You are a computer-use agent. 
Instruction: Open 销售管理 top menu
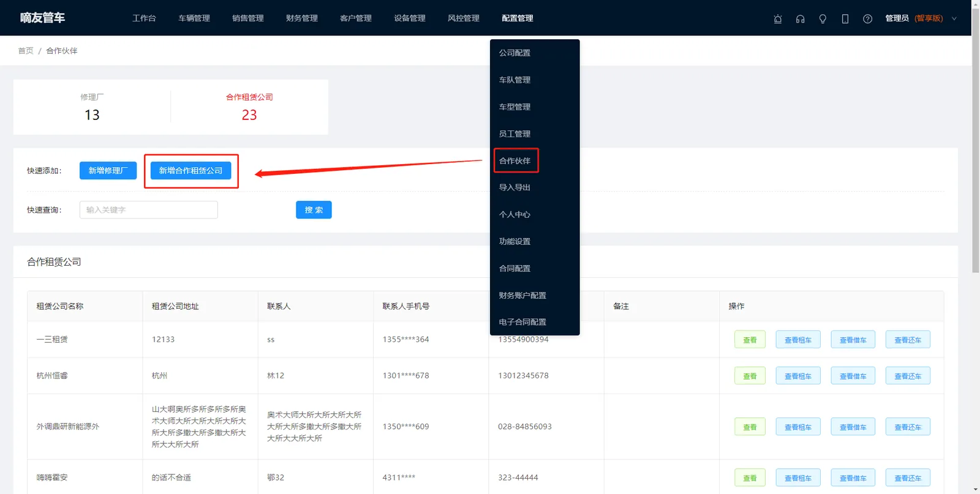(248, 18)
